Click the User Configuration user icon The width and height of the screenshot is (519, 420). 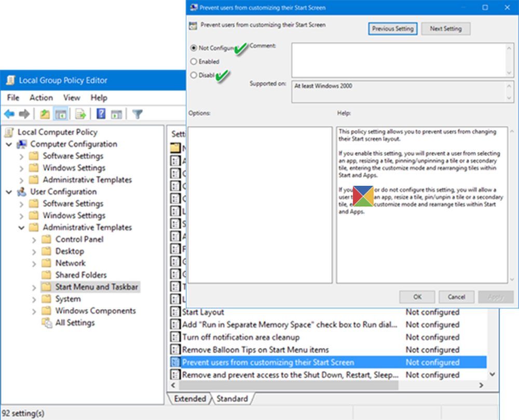click(x=22, y=192)
